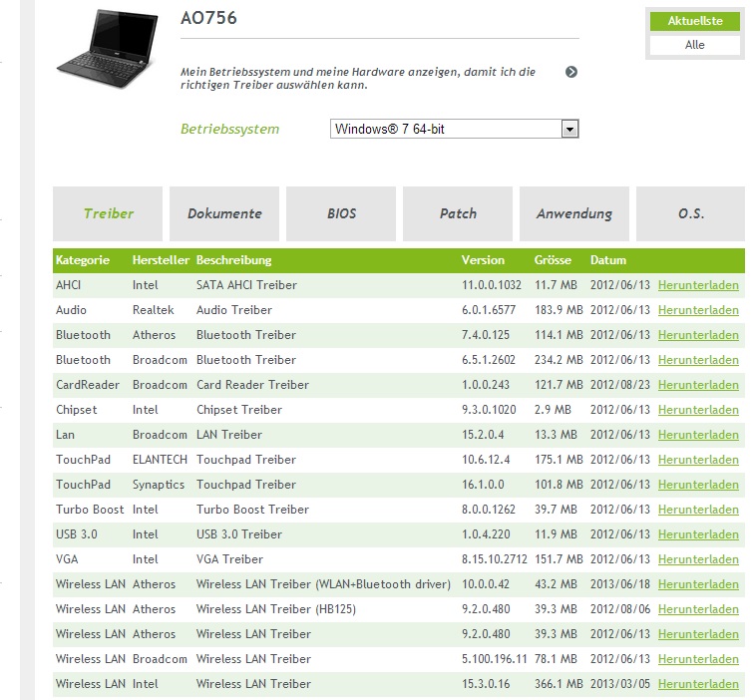This screenshot has width=751, height=700.
Task: Open the Patch tab
Action: (x=458, y=213)
